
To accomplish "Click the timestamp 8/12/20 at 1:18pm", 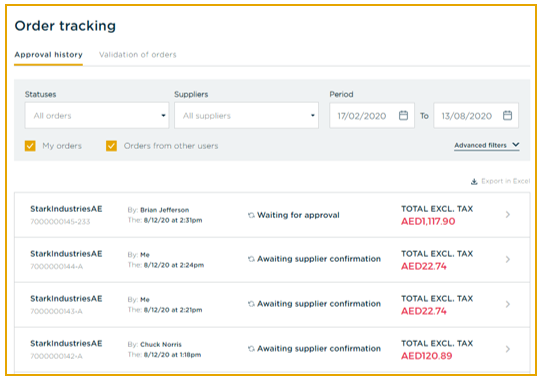I will pos(172,355).
